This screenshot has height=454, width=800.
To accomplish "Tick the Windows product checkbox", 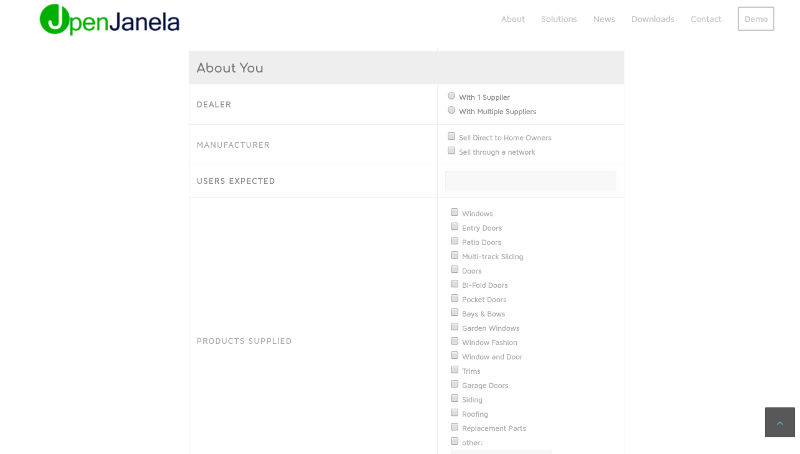I will coord(454,212).
